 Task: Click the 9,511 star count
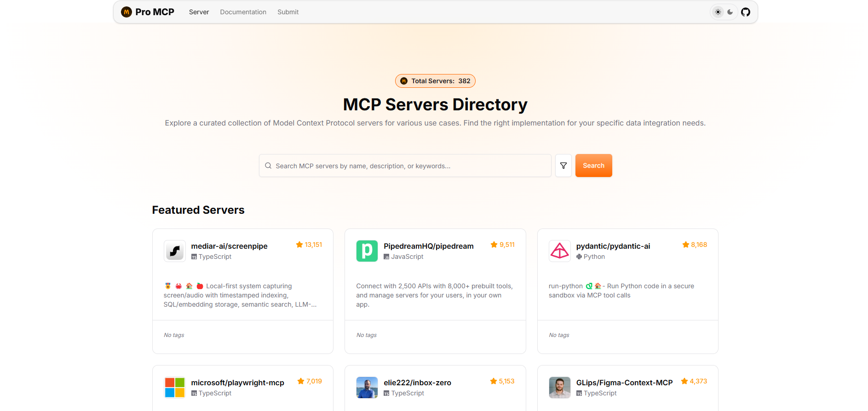click(x=507, y=245)
